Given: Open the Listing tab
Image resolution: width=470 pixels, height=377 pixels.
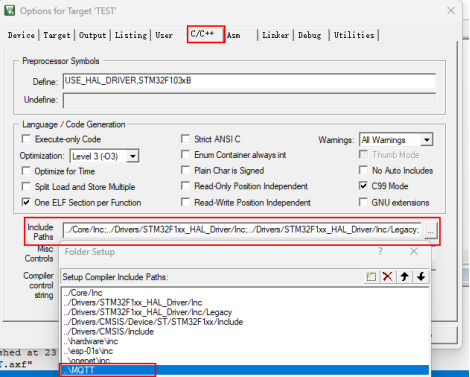Looking at the screenshot, I should pyautogui.click(x=131, y=35).
